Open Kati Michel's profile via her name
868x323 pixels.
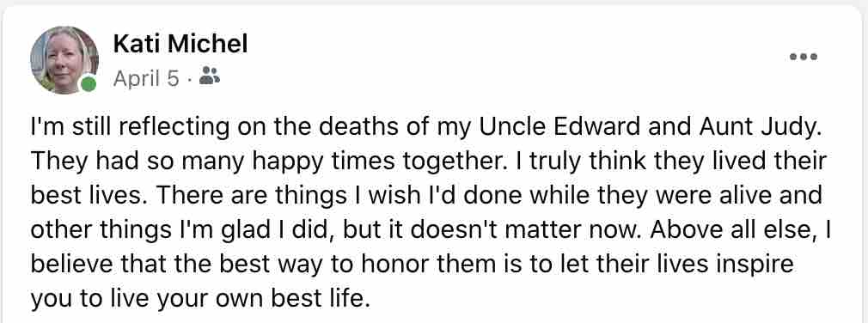click(180, 44)
